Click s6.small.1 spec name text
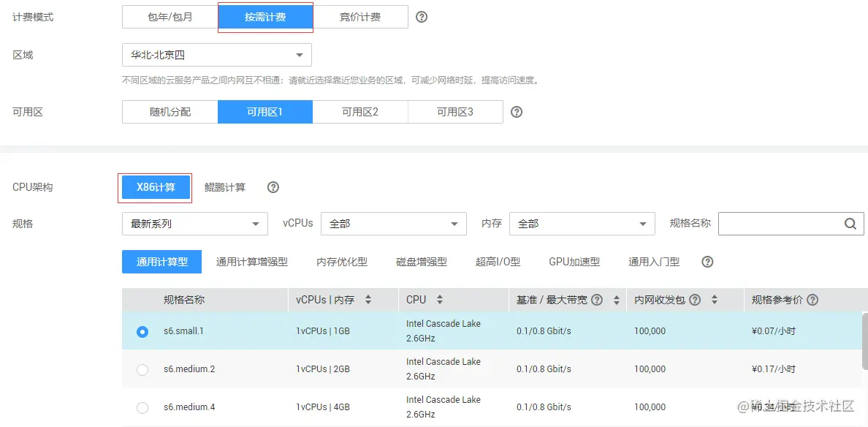The width and height of the screenshot is (868, 427). (184, 331)
